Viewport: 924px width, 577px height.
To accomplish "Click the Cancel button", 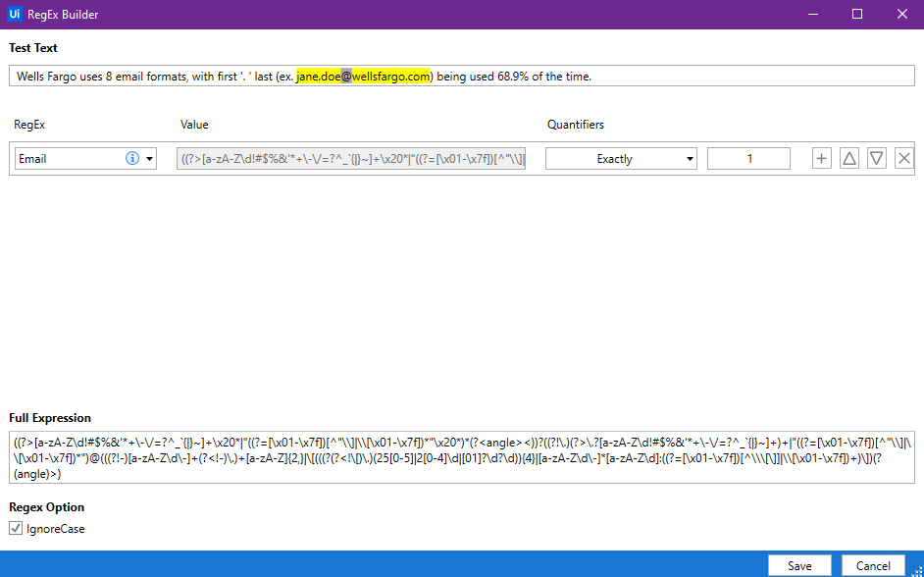I will [x=873, y=566].
